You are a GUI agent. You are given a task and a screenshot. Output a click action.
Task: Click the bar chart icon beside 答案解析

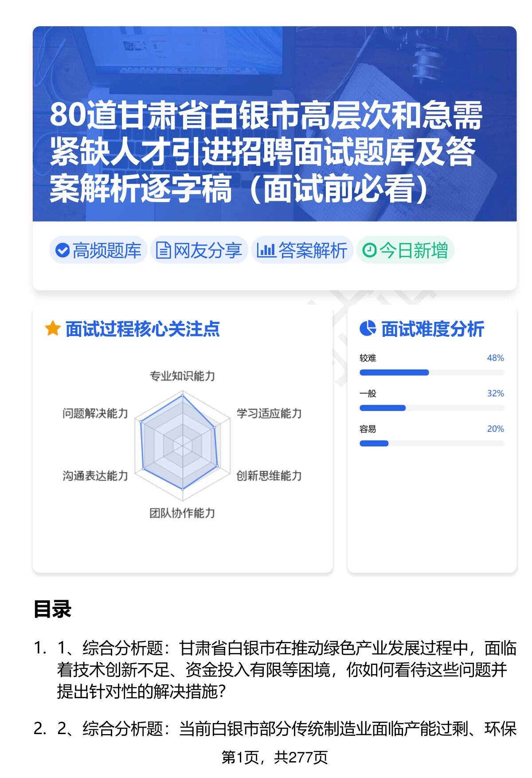click(266, 250)
